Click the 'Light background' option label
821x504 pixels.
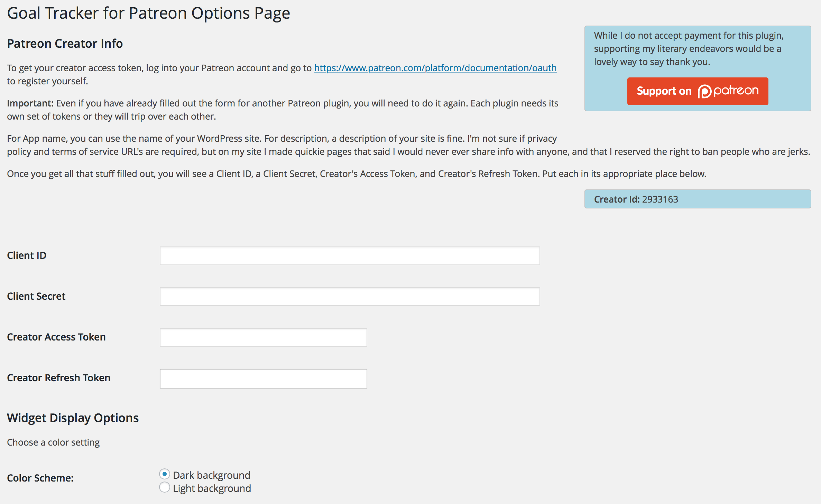(212, 488)
